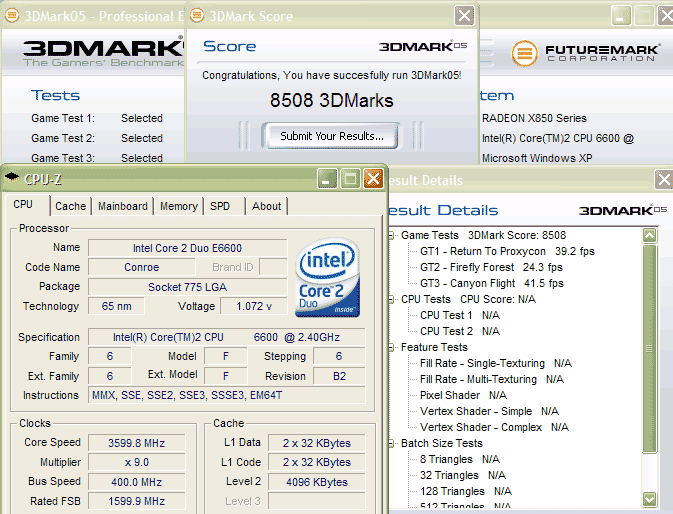Click the Result Details scroll down arrow
Screen dimensions: 673x514
pos(649,499)
